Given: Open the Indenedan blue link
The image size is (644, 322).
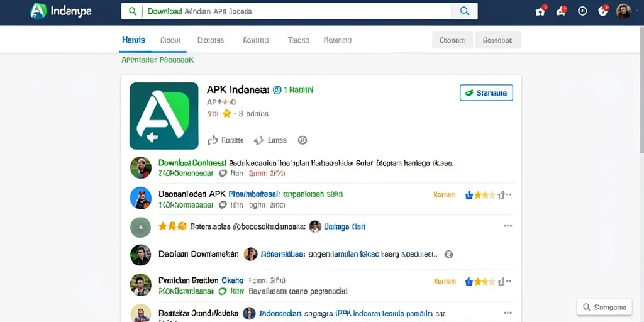Looking at the screenshot, I should coord(280,313).
